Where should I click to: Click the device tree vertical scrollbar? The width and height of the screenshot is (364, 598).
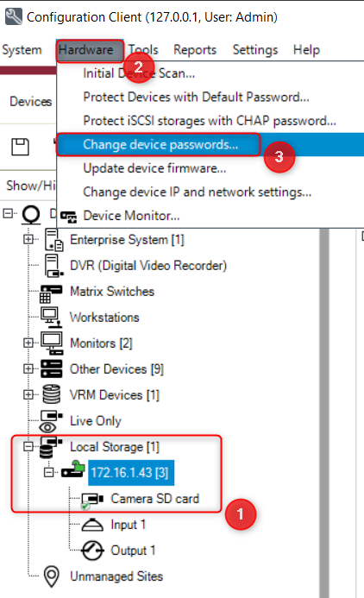click(324, 413)
